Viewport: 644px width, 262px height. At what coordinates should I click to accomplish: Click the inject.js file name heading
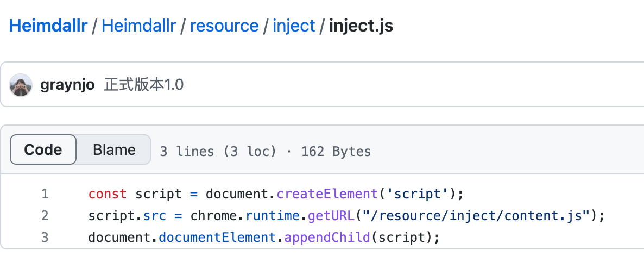point(361,26)
